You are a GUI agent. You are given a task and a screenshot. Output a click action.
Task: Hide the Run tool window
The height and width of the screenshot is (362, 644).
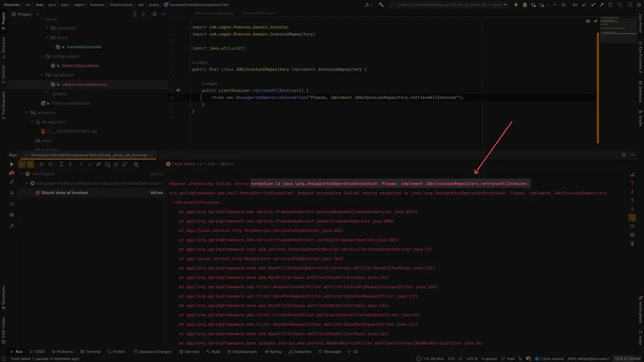click(633, 155)
